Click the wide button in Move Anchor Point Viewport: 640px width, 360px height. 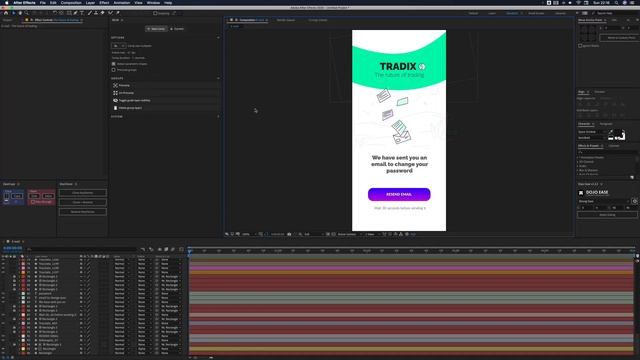[x=622, y=38]
